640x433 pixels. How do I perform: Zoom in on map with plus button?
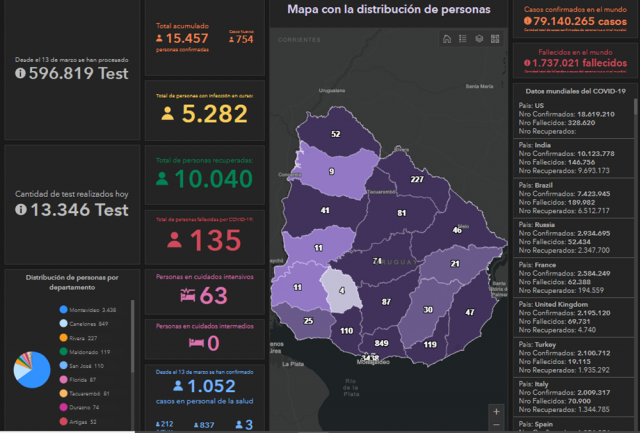(x=496, y=410)
